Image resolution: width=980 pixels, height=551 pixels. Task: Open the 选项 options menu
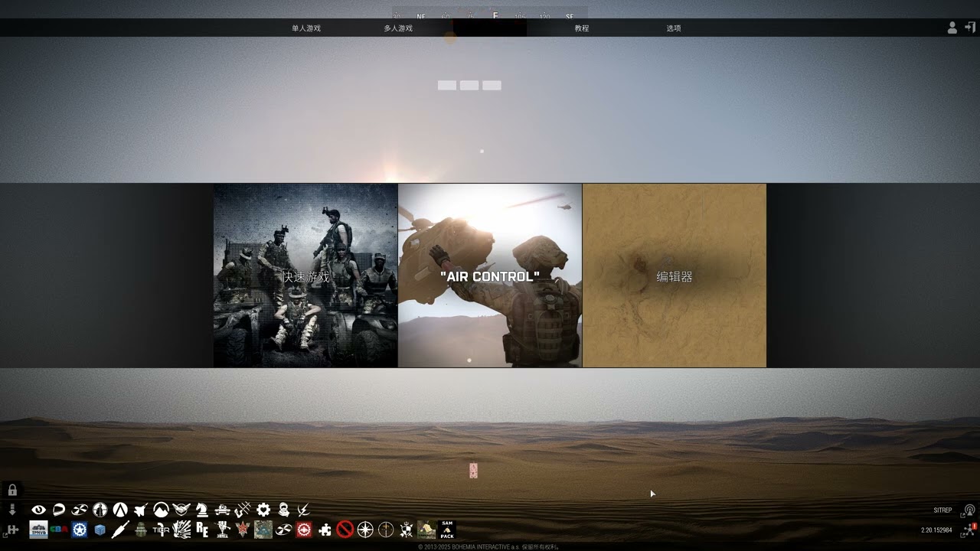coord(674,28)
